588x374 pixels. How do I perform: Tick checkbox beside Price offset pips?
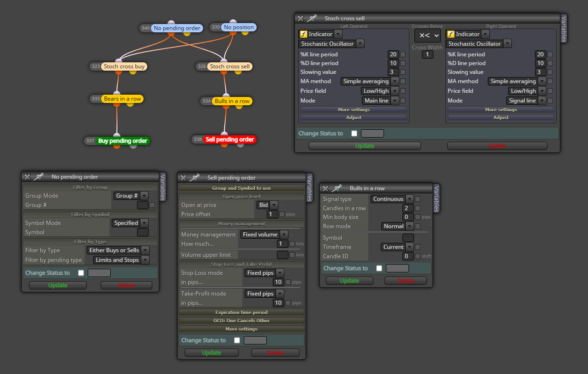tap(282, 214)
